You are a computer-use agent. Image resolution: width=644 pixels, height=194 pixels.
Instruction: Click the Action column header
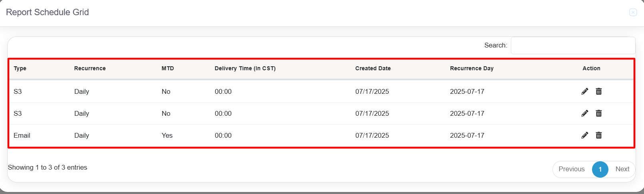pos(591,68)
